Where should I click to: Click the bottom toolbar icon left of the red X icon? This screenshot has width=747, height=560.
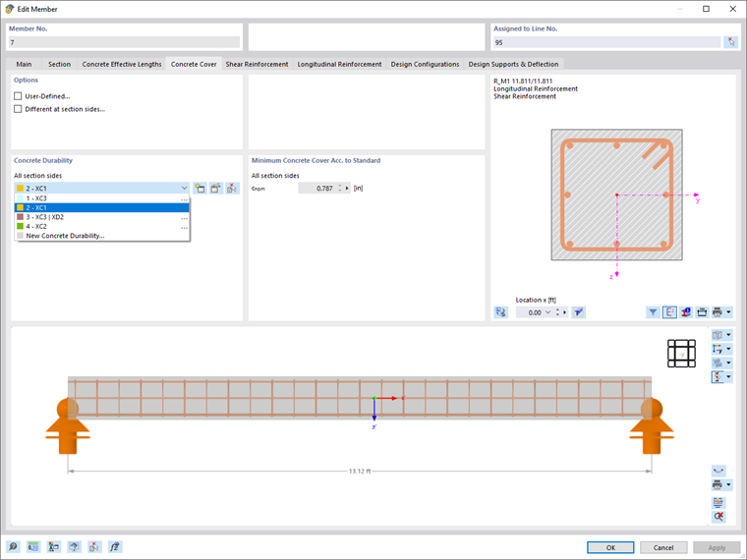[75, 546]
